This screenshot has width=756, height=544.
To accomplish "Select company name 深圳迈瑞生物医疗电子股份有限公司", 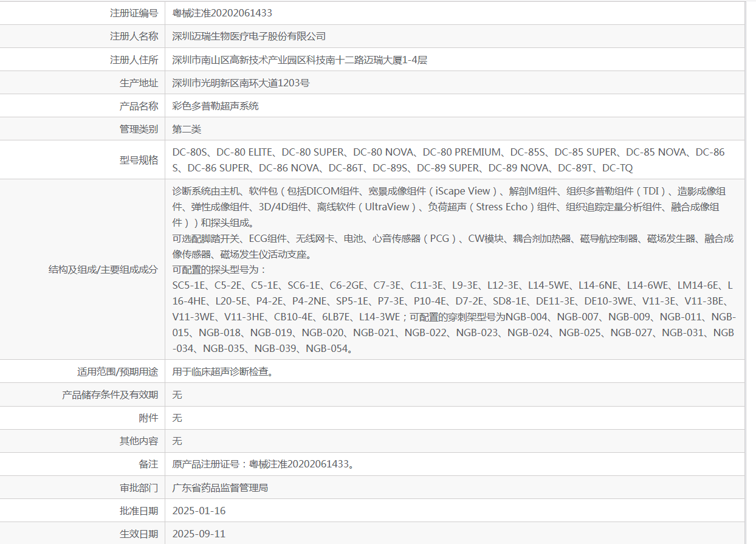I will pos(249,36).
